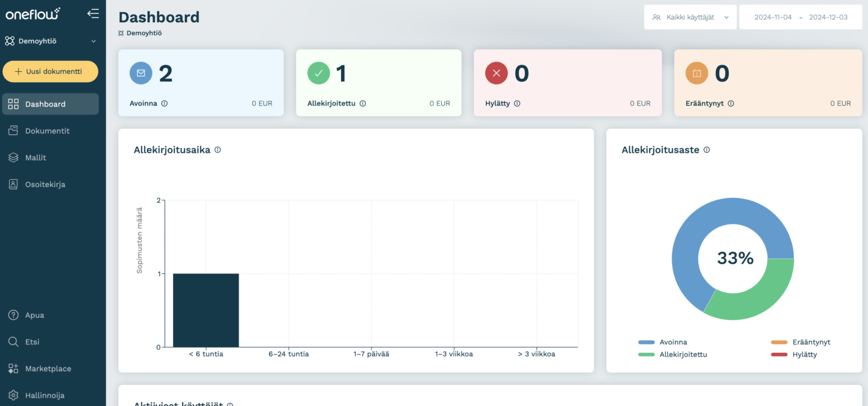
Task: Open Mallit in the sidebar
Action: point(51,157)
